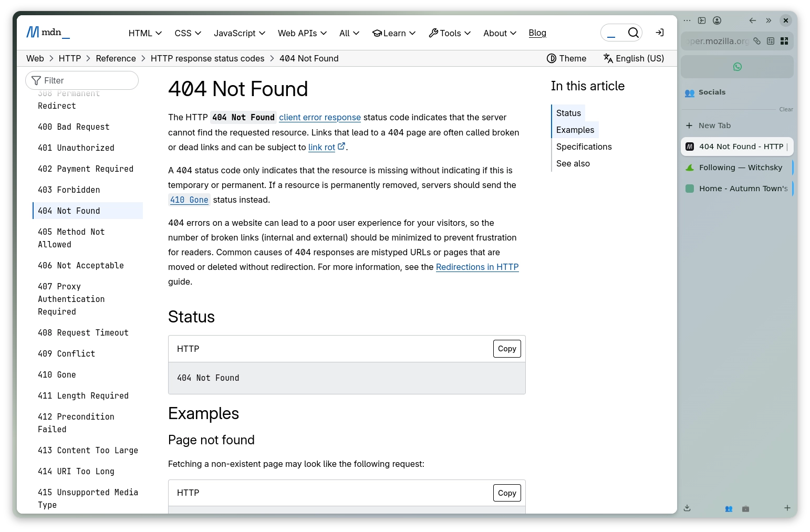Viewport: 810px width, 532px height.
Task: Expand the HTML menu
Action: (x=145, y=33)
